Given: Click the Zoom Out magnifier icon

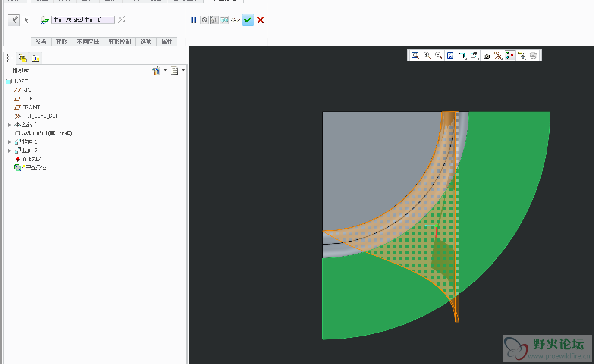Looking at the screenshot, I should [439, 55].
